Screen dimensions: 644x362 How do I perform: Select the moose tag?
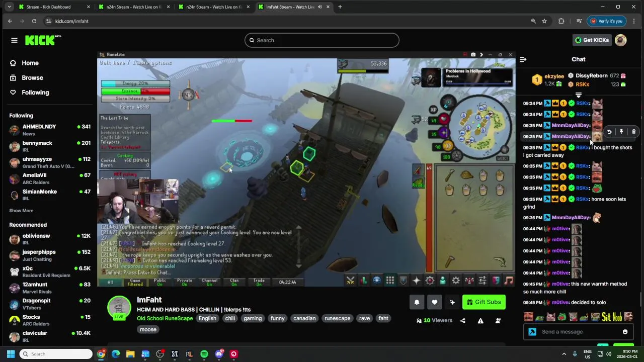(x=148, y=329)
